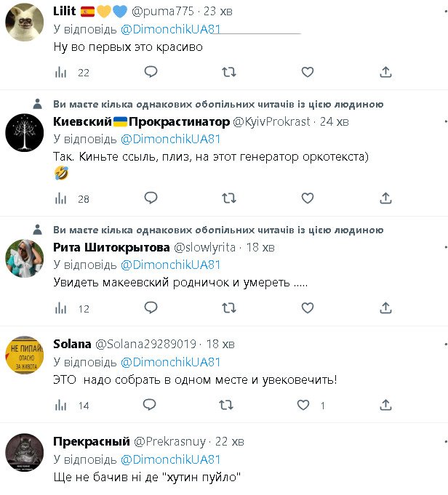Open @DimonchikUA81 link in Прекрасный's reply

tap(170, 459)
